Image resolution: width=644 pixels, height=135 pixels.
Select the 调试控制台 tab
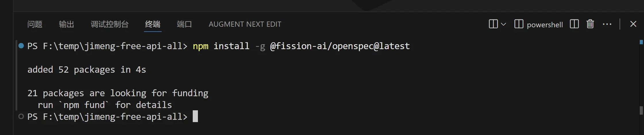pos(109,24)
